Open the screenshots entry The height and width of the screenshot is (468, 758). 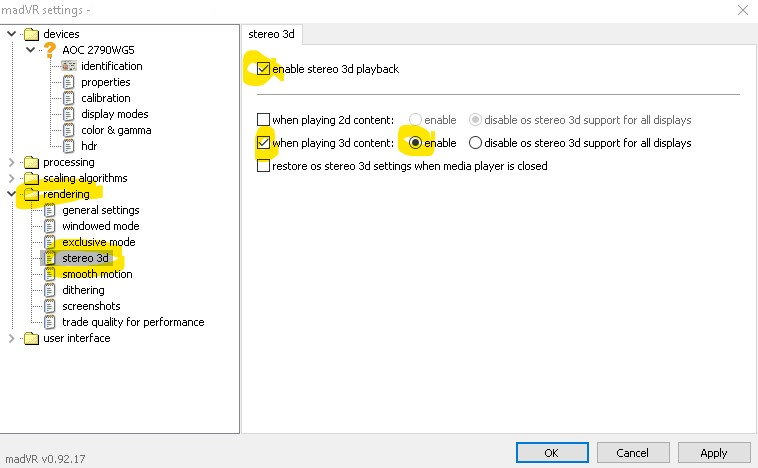coord(91,306)
